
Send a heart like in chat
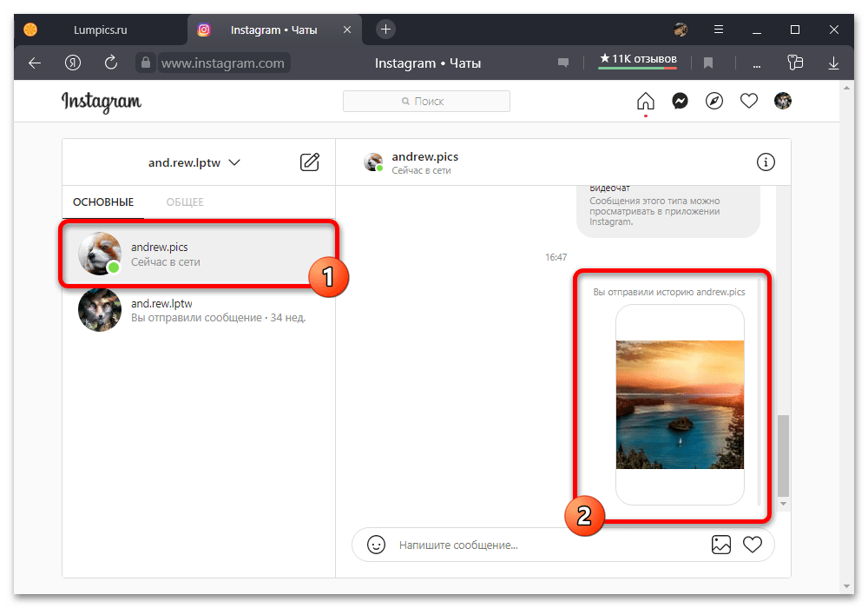click(753, 545)
